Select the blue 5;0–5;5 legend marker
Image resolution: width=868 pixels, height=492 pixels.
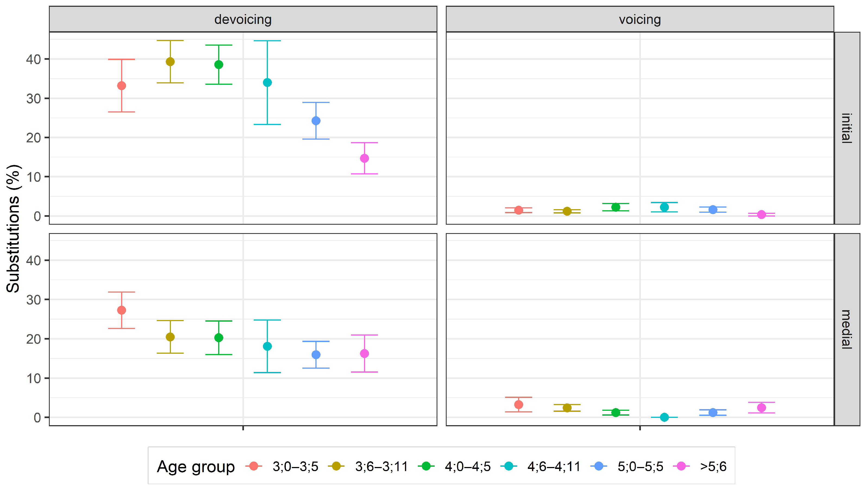tap(599, 466)
